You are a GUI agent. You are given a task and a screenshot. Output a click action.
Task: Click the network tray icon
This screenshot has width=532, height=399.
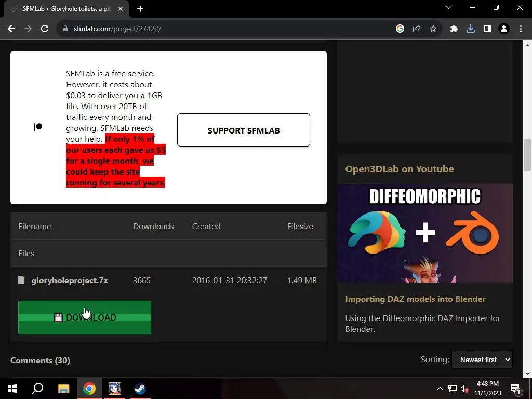coord(453,389)
